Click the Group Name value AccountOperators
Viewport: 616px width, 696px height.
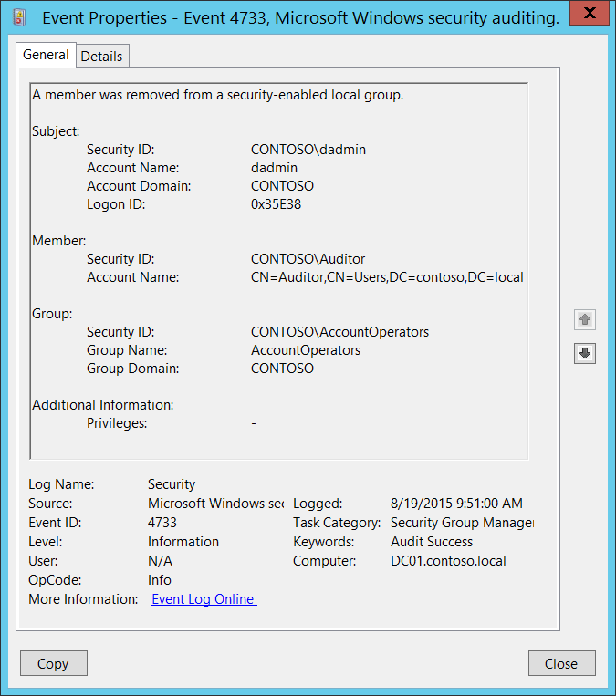(306, 350)
